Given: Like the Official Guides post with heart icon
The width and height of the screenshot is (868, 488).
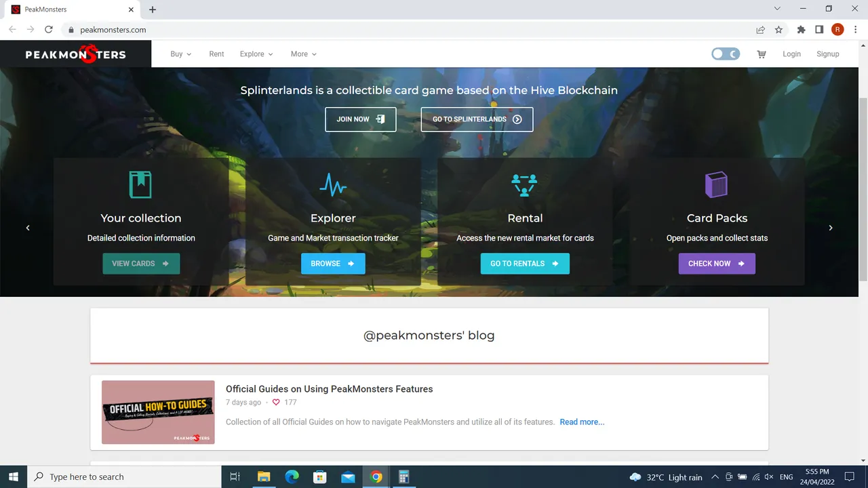Looking at the screenshot, I should pos(276,402).
